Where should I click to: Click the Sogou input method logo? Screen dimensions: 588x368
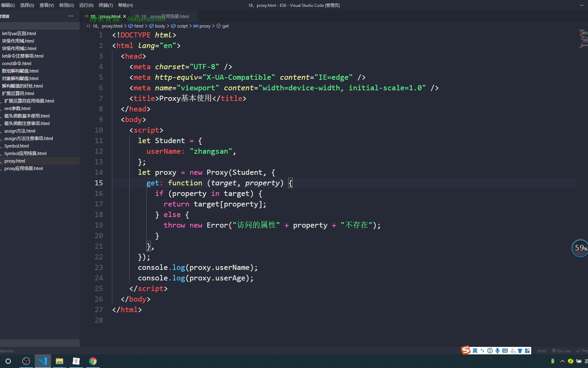click(x=466, y=350)
